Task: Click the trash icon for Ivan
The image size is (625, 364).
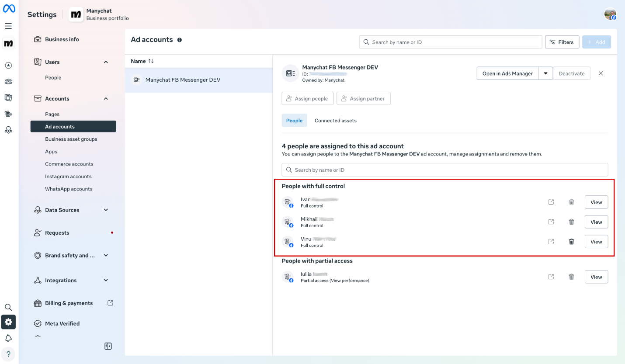Action: pyautogui.click(x=571, y=202)
